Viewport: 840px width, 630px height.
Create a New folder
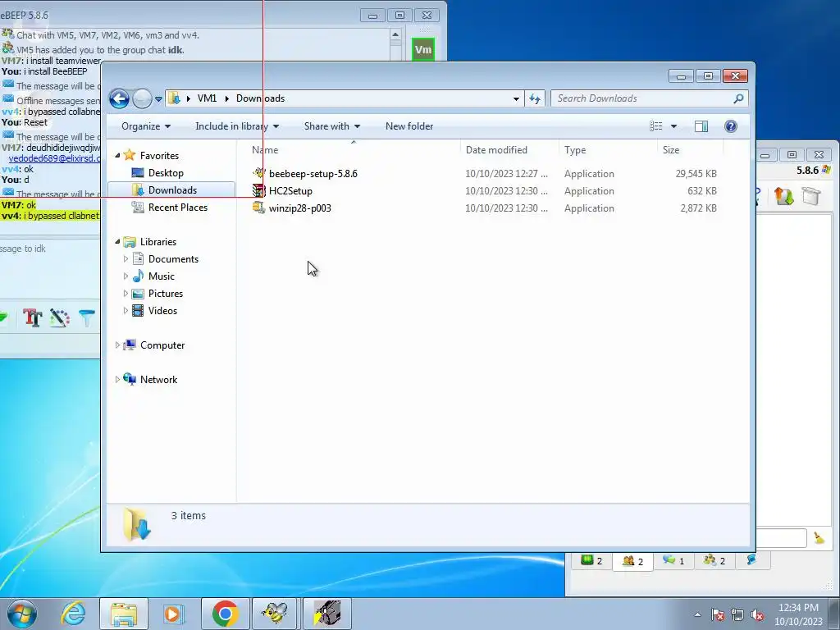(409, 126)
